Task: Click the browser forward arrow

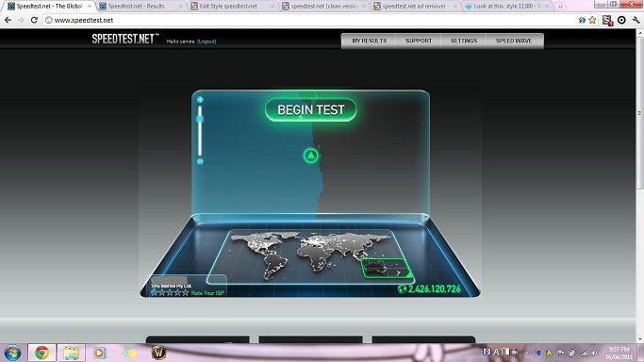Action: point(21,20)
